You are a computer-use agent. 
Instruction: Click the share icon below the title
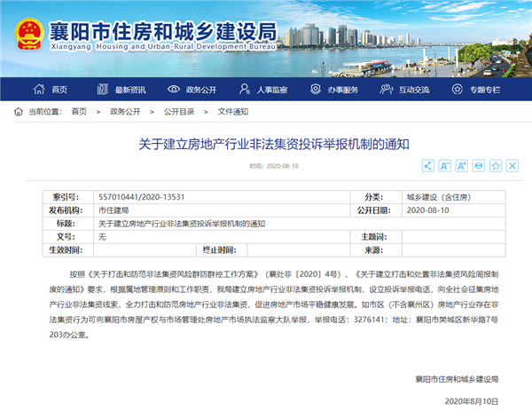427,166
